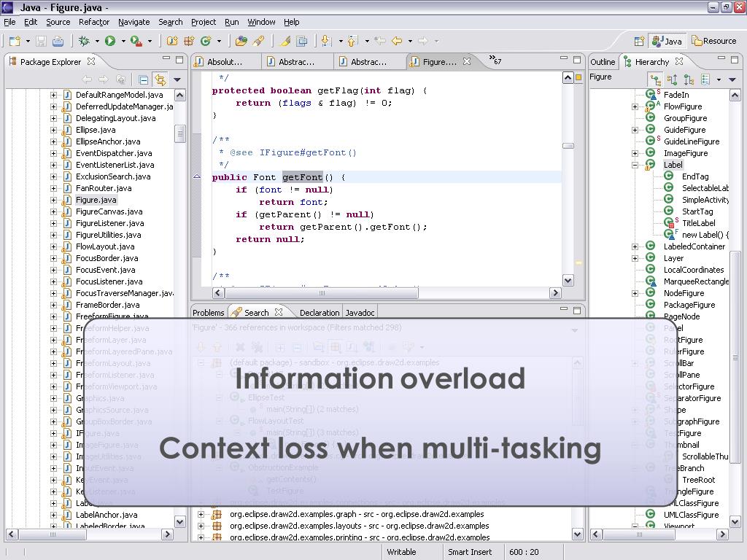The width and height of the screenshot is (747, 560).
Task: Start debugging with the bug icon
Action: pyautogui.click(x=85, y=42)
